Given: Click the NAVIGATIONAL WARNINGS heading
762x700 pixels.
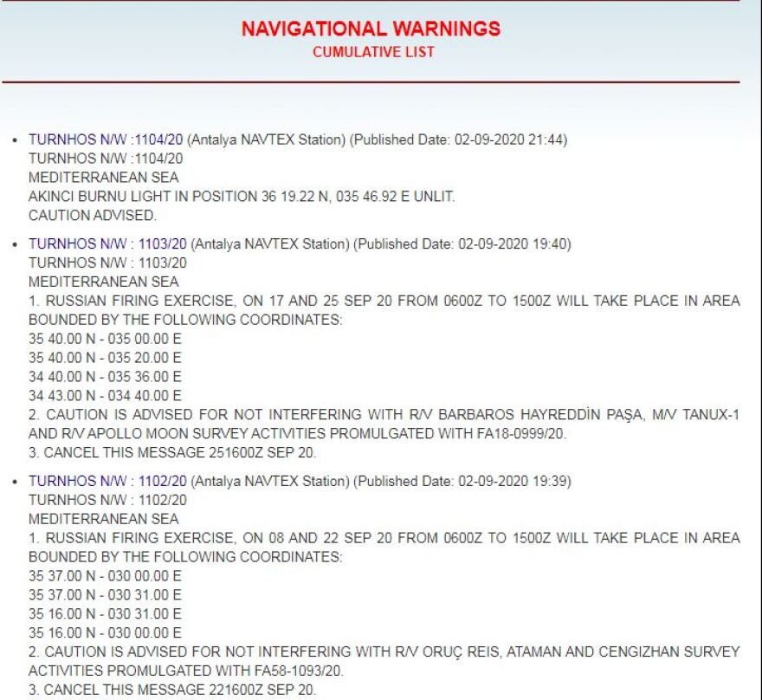Looking at the screenshot, I should tap(371, 27).
